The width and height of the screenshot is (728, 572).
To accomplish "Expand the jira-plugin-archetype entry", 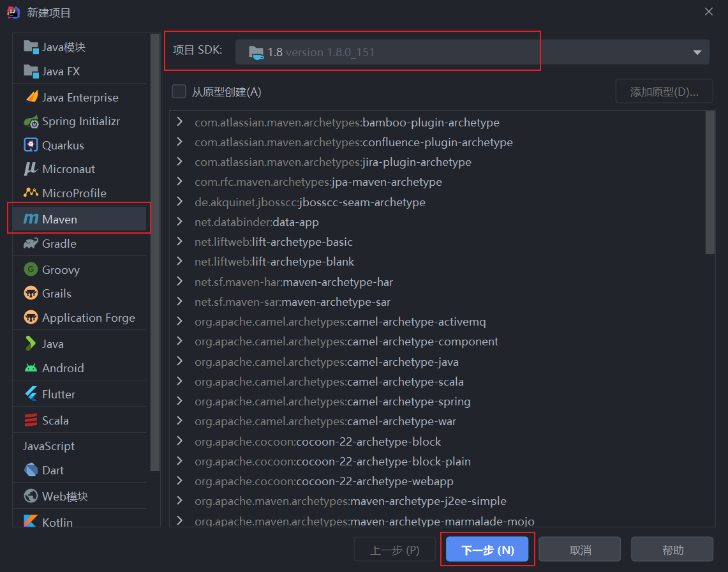I will click(x=180, y=162).
